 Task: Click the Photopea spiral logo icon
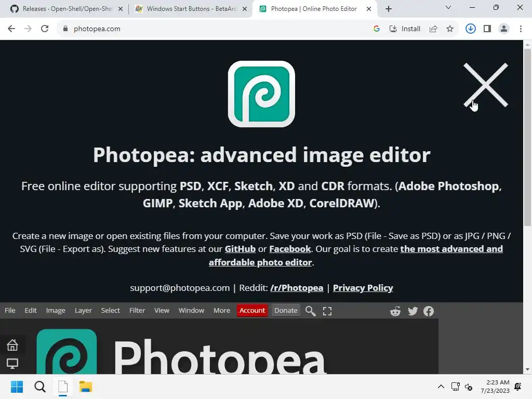(x=261, y=94)
